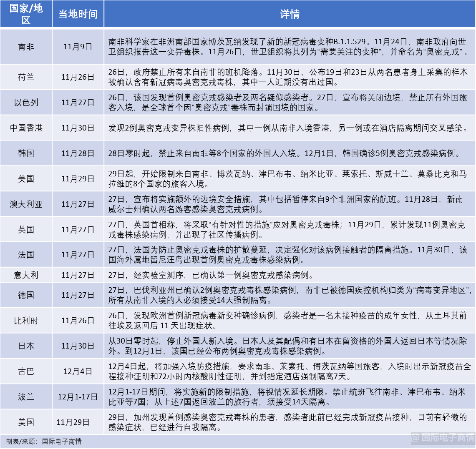The image size is (476, 449).
Task: Select the '日本' country cell
Action: pos(26,346)
